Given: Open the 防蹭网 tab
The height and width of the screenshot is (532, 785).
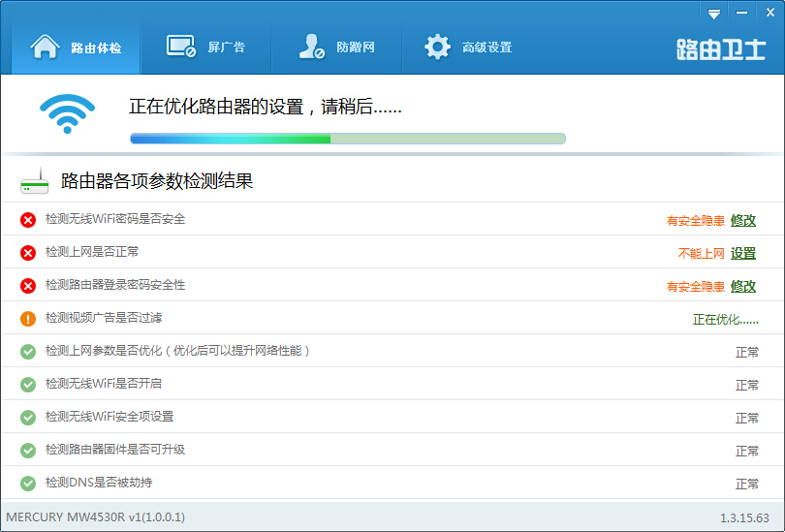Looking at the screenshot, I should tap(336, 47).
